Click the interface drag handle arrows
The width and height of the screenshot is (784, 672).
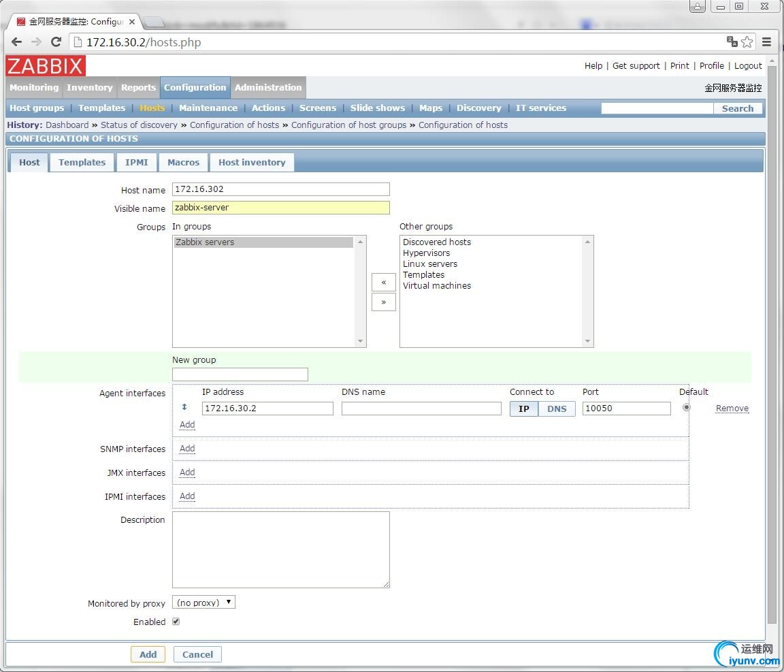pos(184,407)
